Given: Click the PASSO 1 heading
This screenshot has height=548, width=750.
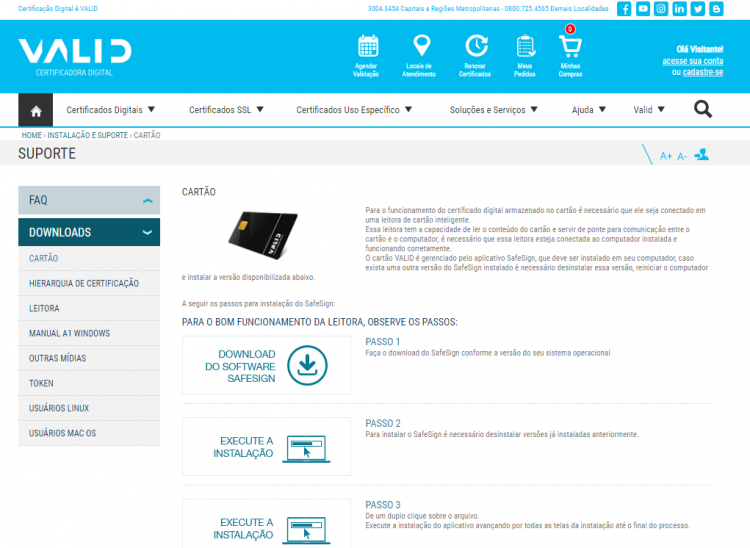Looking at the screenshot, I should [x=383, y=342].
